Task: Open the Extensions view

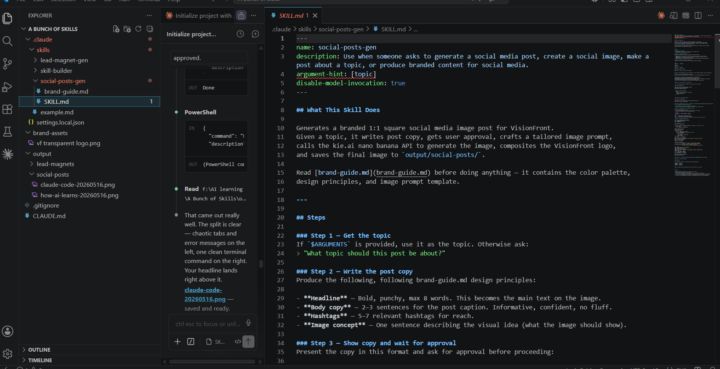Action: [x=7, y=109]
